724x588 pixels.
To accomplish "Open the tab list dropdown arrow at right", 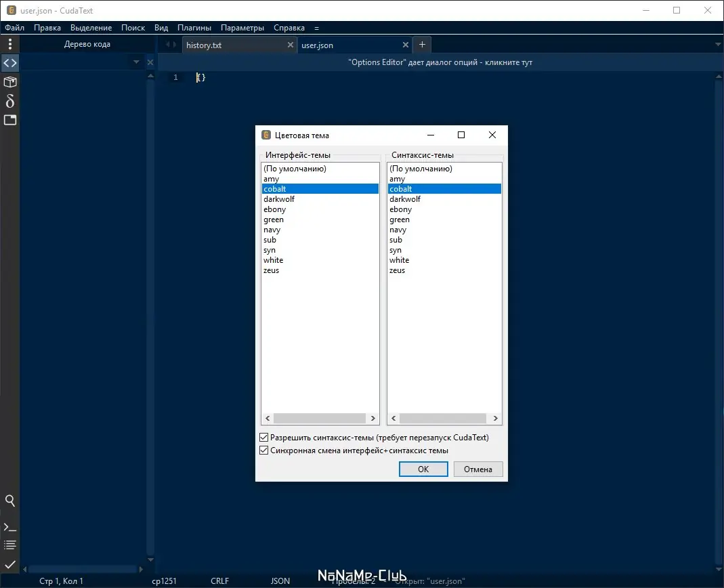I will pos(718,44).
